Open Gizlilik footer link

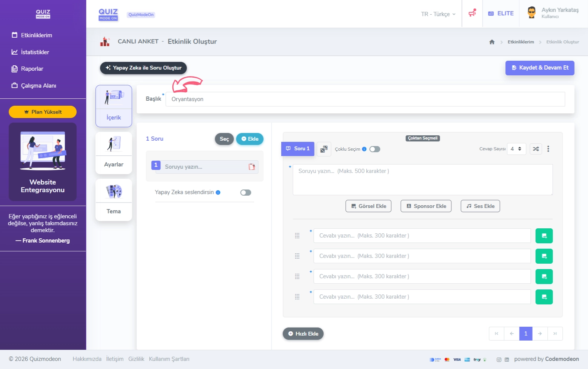(x=136, y=359)
